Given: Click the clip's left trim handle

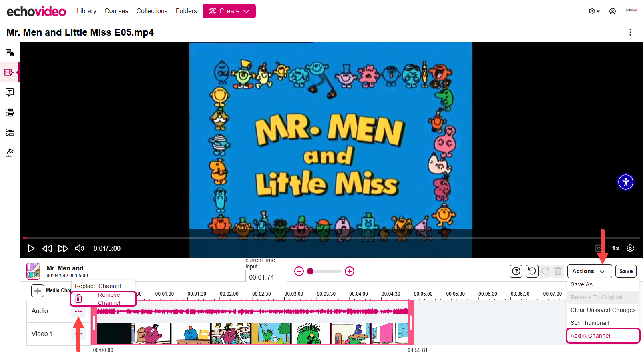Looking at the screenshot, I should (x=94, y=322).
